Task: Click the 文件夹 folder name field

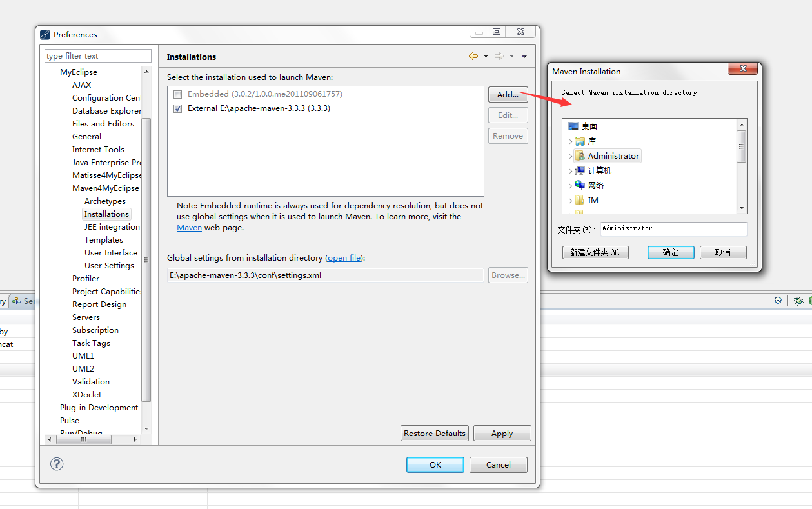Action: (673, 229)
